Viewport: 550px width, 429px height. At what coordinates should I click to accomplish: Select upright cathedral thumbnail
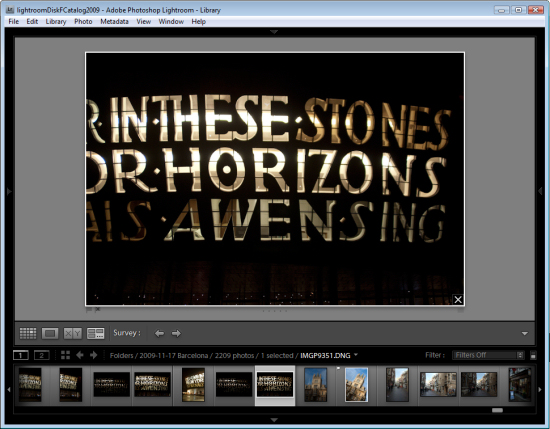[x=315, y=384]
